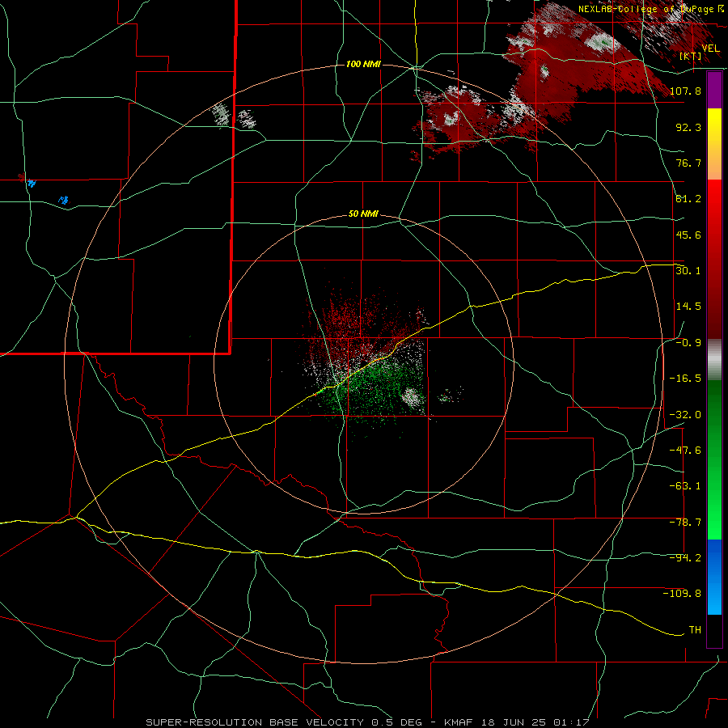Click the KMAF radar site at the map center
728x728 pixels.
tap(364, 364)
